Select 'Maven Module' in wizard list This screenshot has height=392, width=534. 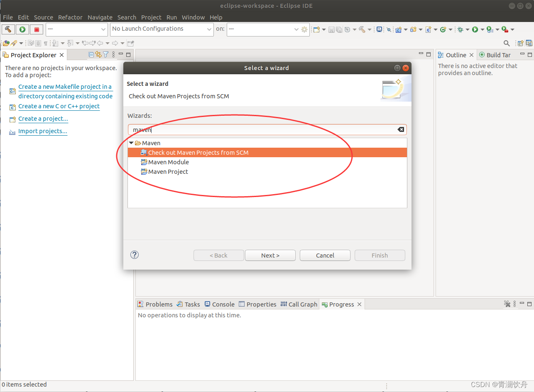click(x=169, y=162)
